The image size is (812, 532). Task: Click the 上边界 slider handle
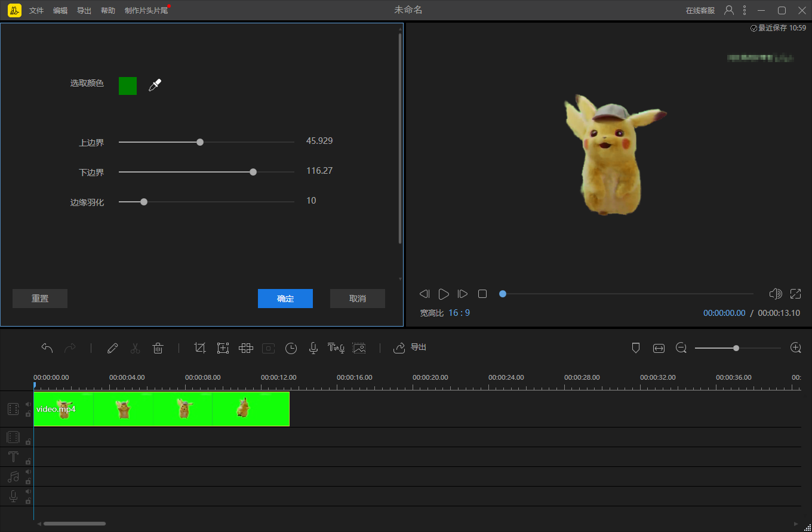coord(200,142)
